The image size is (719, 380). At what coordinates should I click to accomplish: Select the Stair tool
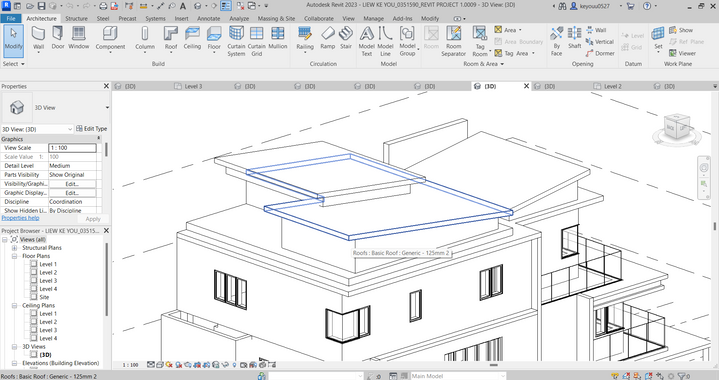346,38
